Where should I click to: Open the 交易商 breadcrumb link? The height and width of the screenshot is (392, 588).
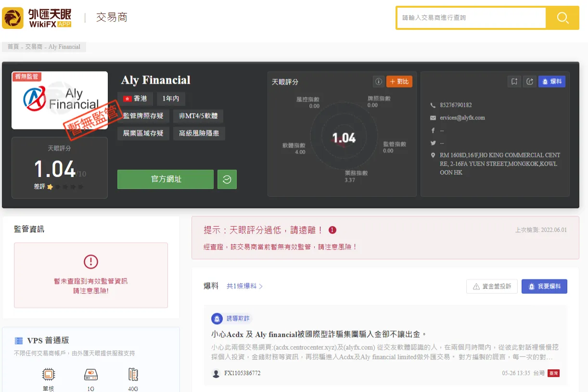click(x=34, y=47)
